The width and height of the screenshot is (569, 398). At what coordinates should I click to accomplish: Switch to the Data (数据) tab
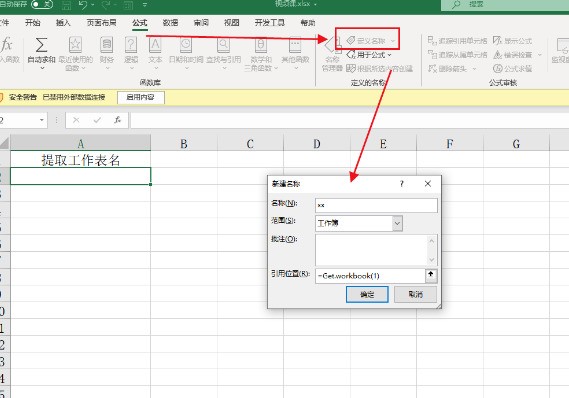[x=170, y=23]
